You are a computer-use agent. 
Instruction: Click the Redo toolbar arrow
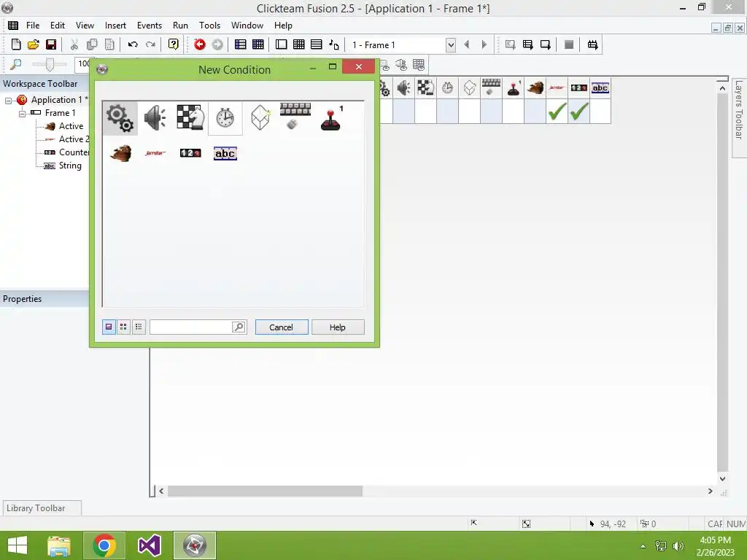pyautogui.click(x=150, y=44)
